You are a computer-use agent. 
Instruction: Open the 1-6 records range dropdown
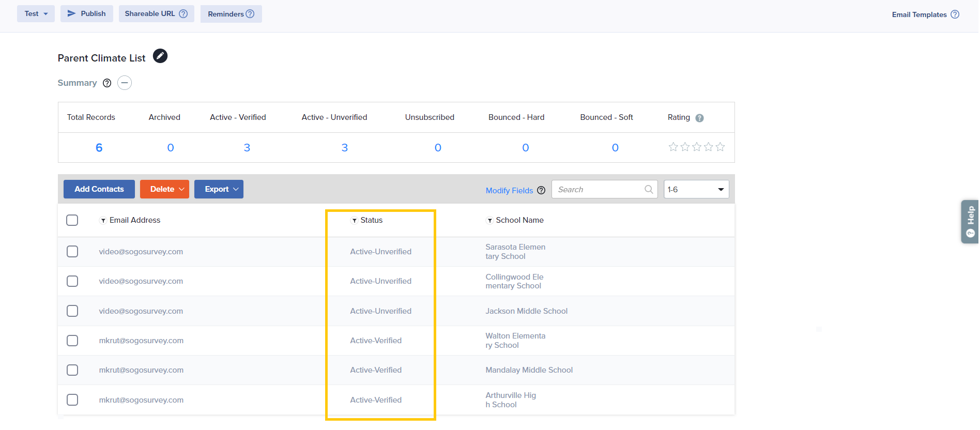click(696, 189)
